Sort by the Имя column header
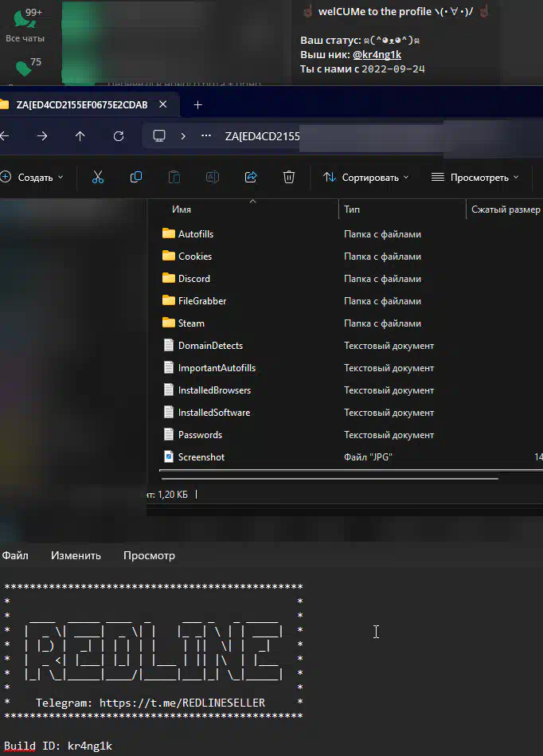The image size is (543, 756). [182, 210]
